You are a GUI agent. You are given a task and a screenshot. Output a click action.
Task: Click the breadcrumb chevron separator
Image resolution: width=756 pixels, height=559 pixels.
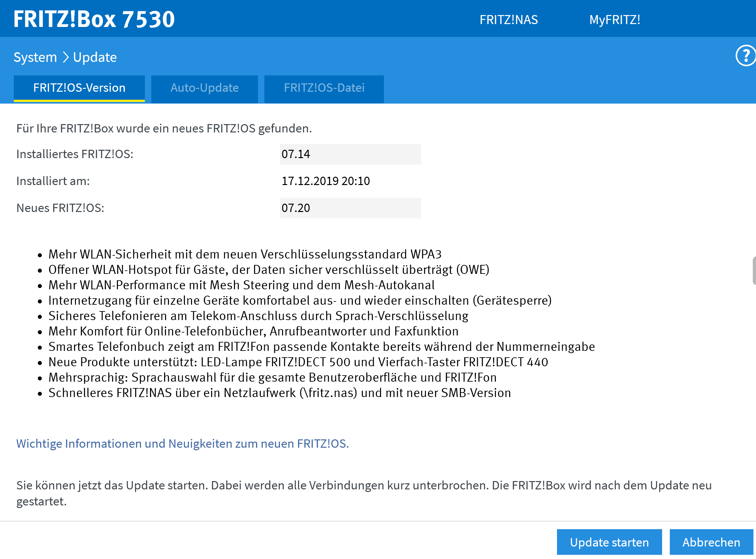tap(66, 57)
